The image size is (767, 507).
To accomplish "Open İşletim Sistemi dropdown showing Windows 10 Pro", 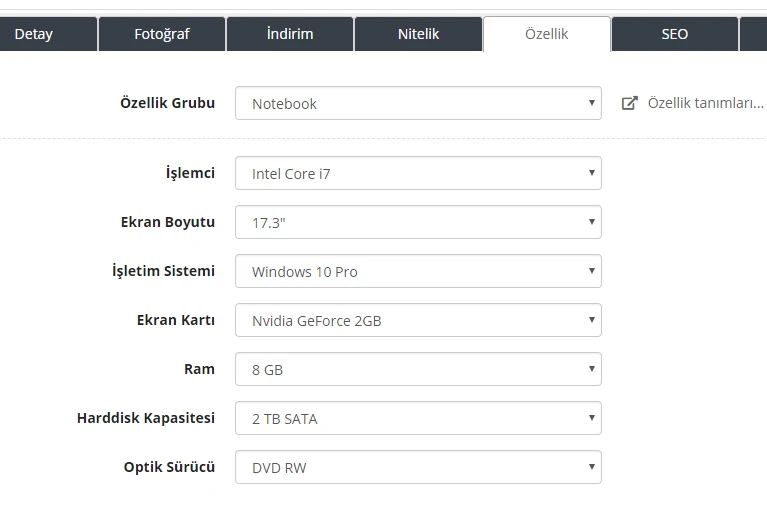I will click(x=418, y=271).
